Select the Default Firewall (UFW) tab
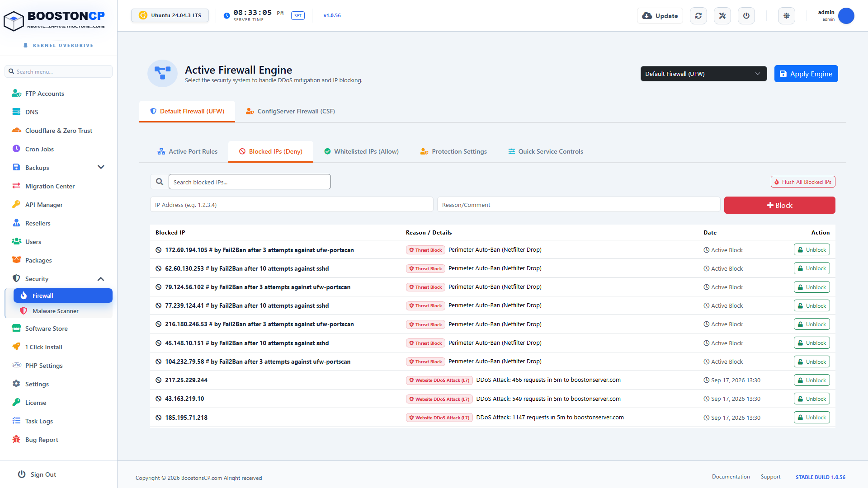868x488 pixels. tap(187, 111)
